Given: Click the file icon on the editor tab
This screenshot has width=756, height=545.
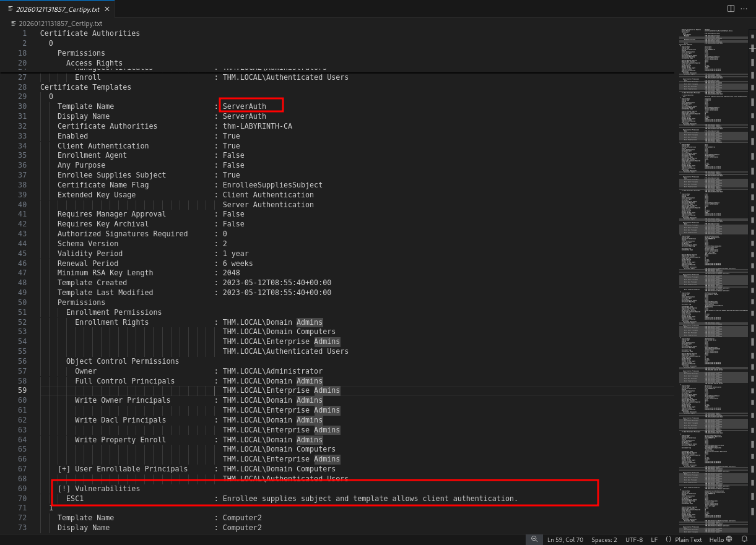Looking at the screenshot, I should coord(10,9).
